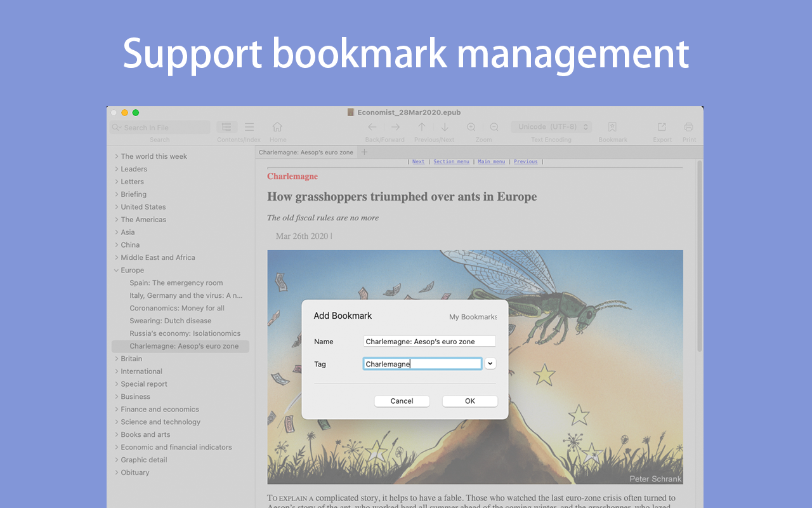Click the Zoom in magnifier icon
The height and width of the screenshot is (508, 812).
pos(471,127)
